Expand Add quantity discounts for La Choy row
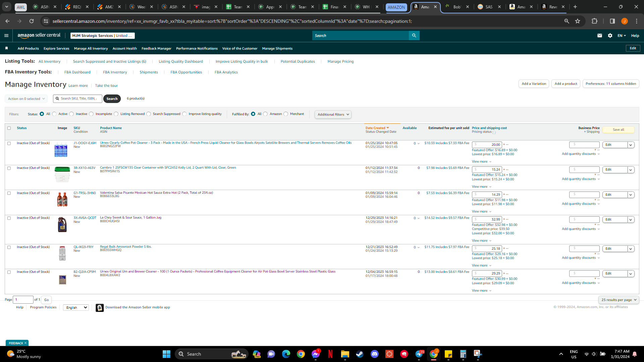Viewport: 644px width, 362px height. (581, 229)
